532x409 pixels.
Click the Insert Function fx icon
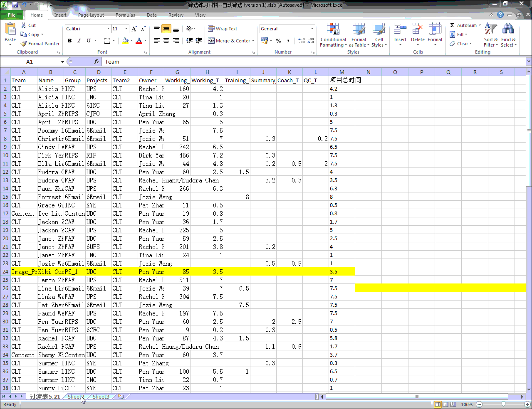(97, 62)
